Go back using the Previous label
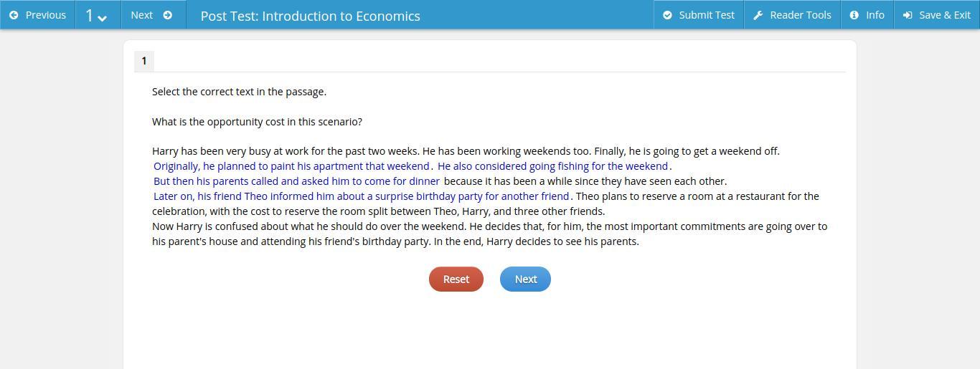 coord(45,15)
